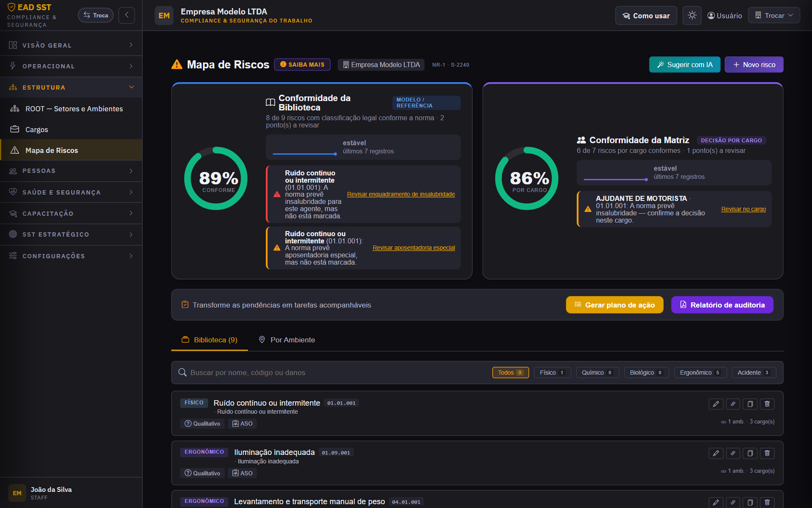Select the Biblioteca (9) tab
This screenshot has height=508, width=812.
pyautogui.click(x=209, y=340)
